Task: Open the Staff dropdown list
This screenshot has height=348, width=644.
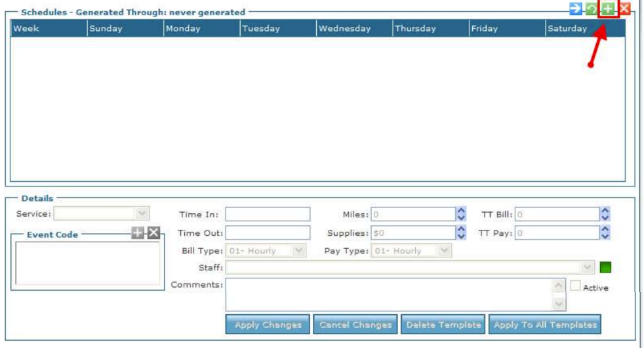Action: click(x=587, y=267)
